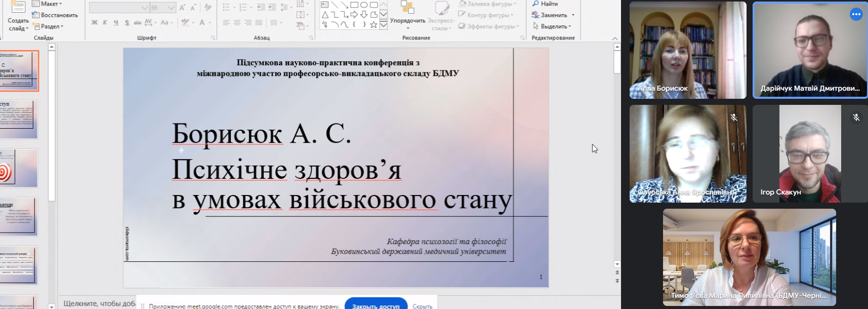The height and width of the screenshot is (309, 868).
Task: Open the Упорядочить arrange menu
Action: (407, 16)
